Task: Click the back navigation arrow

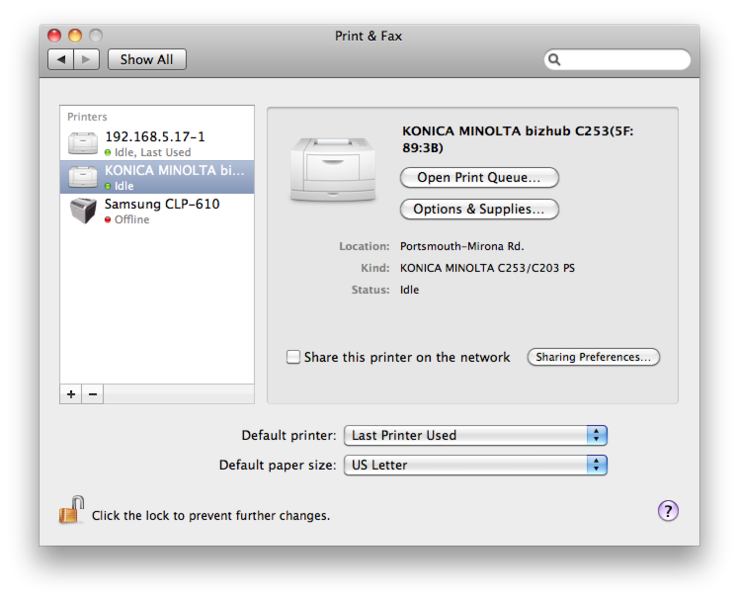Action: (x=60, y=59)
